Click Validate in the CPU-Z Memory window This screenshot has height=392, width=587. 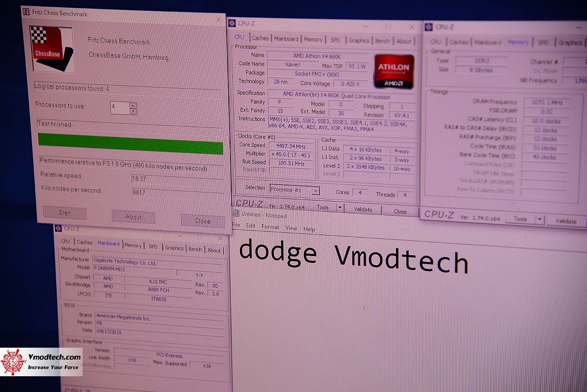(566, 221)
